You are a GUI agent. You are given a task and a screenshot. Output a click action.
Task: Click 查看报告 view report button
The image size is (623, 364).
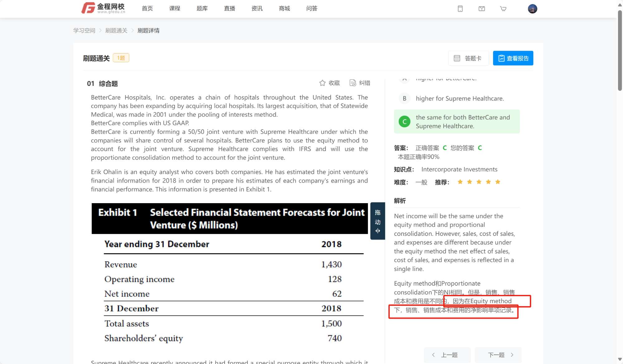(x=513, y=58)
